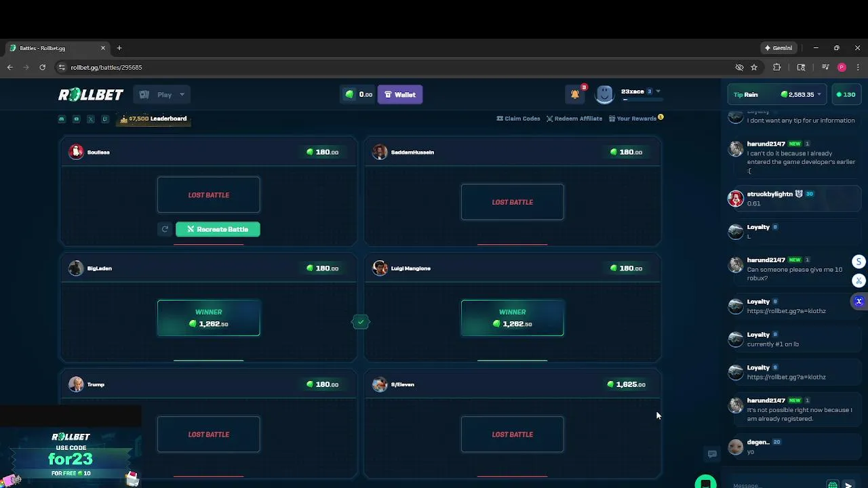Click the address bar URL rollbet.gg/battles/295685
This screenshot has width=868, height=488.
pos(106,67)
